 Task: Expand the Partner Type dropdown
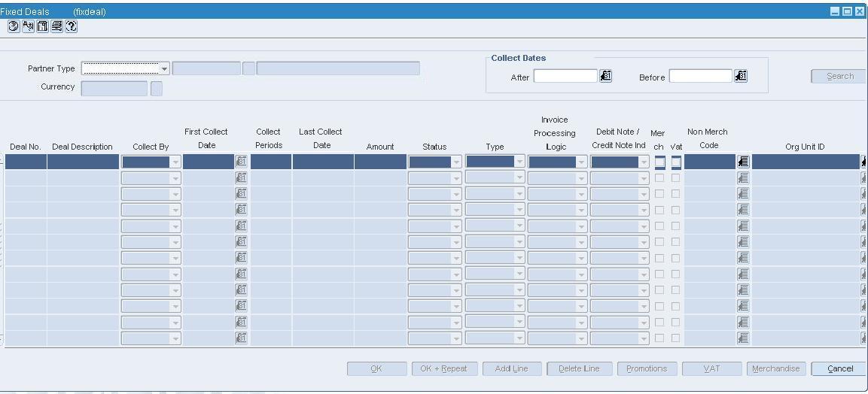click(164, 69)
